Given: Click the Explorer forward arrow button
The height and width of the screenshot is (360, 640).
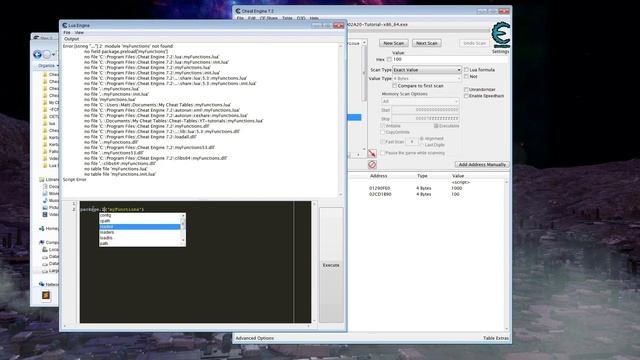Looking at the screenshot, I should click(47, 54).
